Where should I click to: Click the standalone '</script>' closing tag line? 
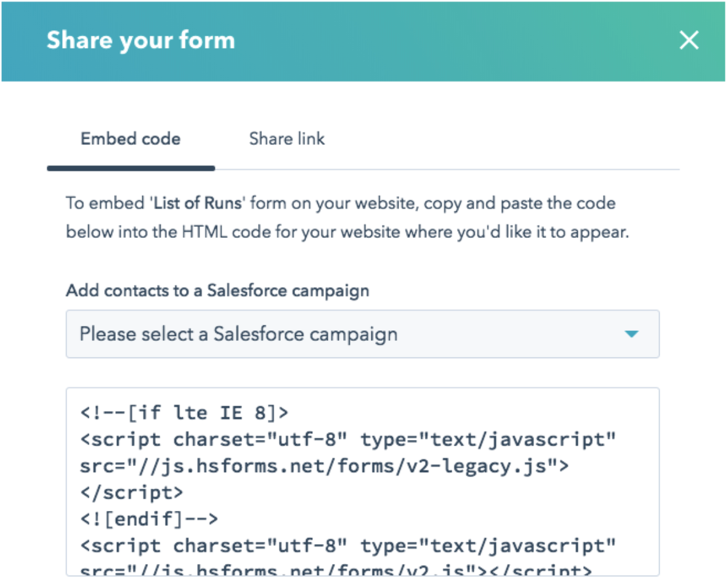click(x=131, y=492)
